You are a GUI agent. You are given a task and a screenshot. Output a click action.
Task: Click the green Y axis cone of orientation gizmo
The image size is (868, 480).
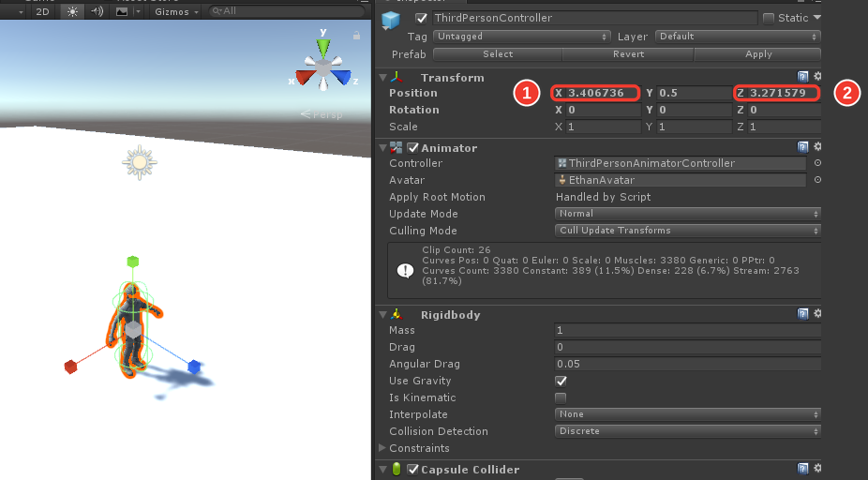(x=323, y=48)
